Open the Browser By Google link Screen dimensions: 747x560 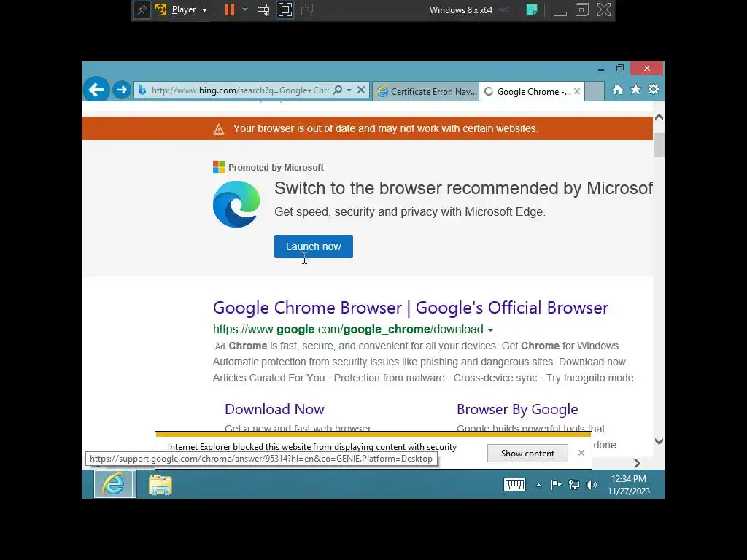point(517,409)
